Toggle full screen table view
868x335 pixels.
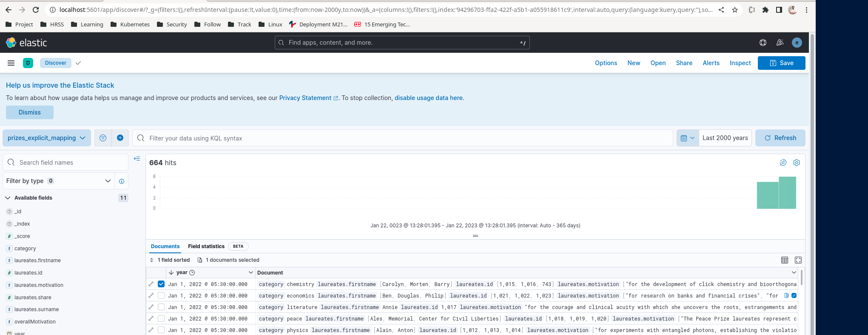click(x=798, y=260)
